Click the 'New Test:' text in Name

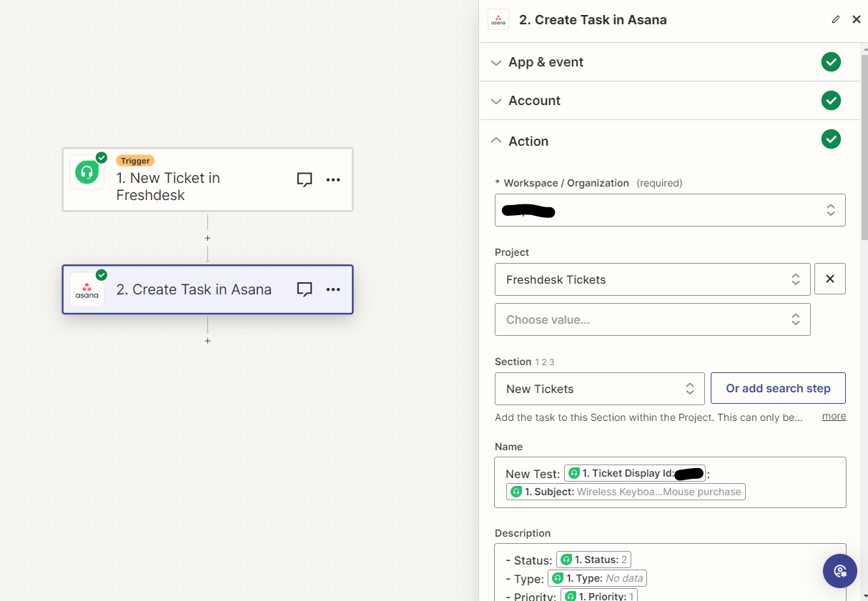pos(533,474)
